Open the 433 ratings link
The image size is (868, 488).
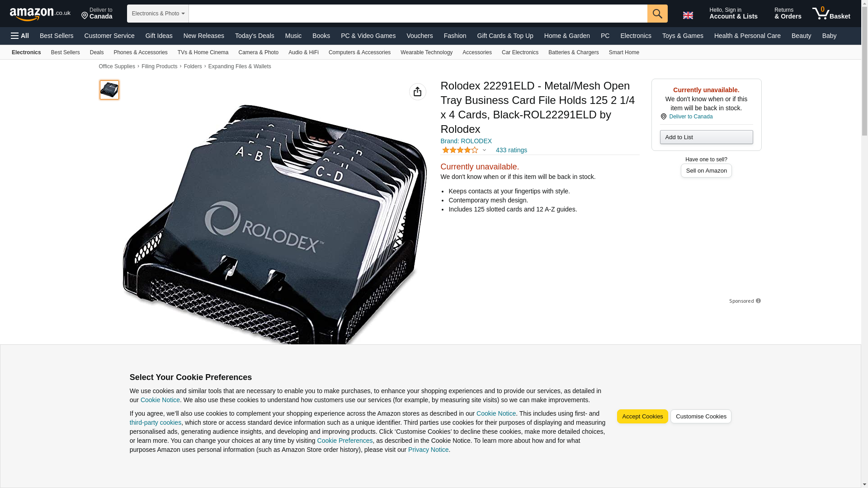511,150
